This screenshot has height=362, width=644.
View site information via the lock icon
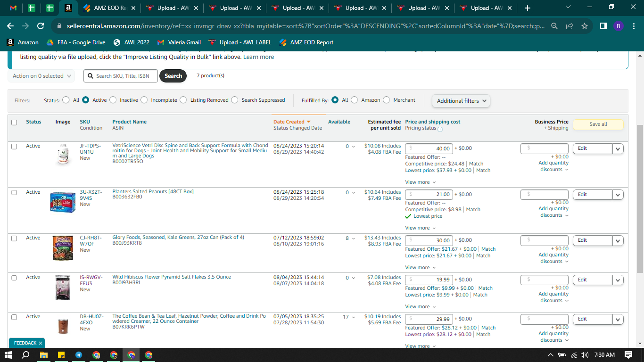click(59, 26)
